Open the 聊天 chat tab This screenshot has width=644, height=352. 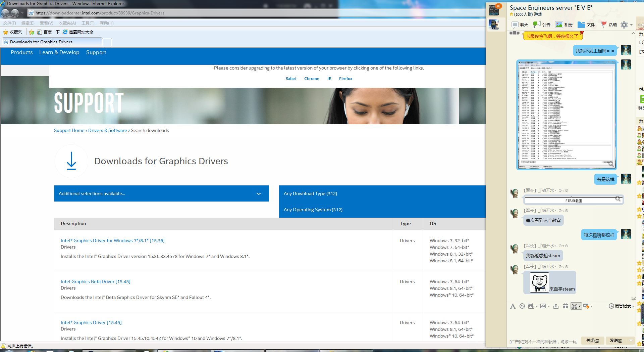click(x=520, y=25)
